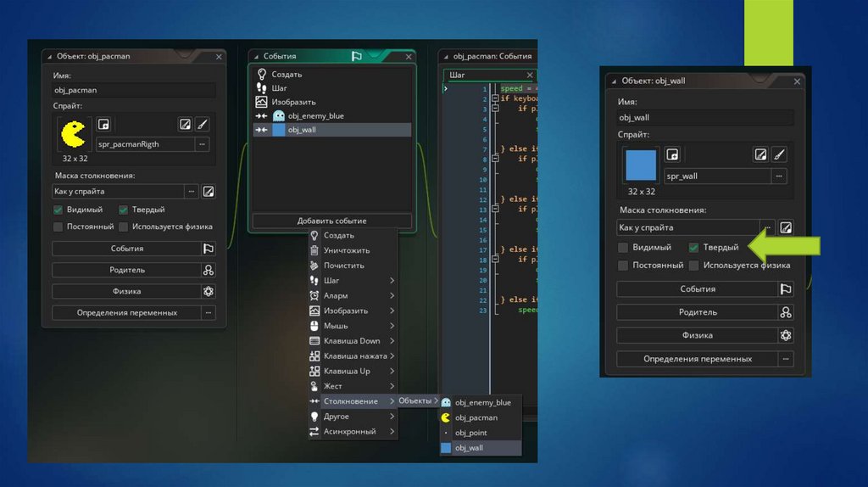Collapse code fold at line 2
Image resolution: width=868 pixels, height=487 pixels.
495,98
